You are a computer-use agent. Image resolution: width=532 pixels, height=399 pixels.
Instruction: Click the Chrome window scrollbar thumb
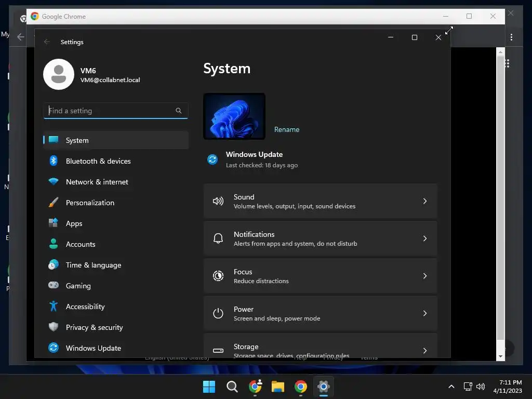point(500,198)
